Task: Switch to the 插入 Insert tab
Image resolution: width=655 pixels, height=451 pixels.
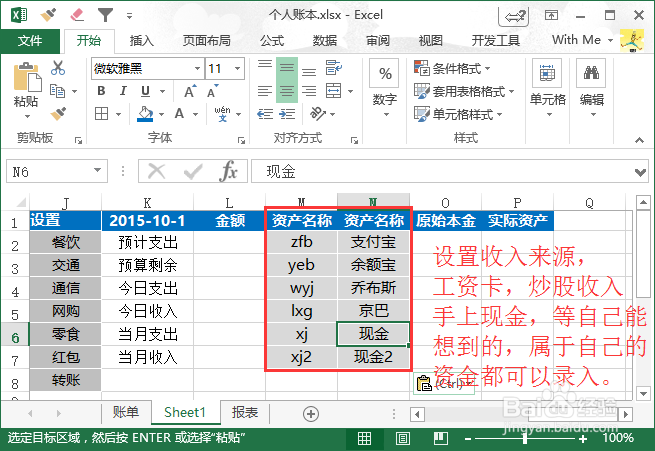Action: tap(142, 41)
